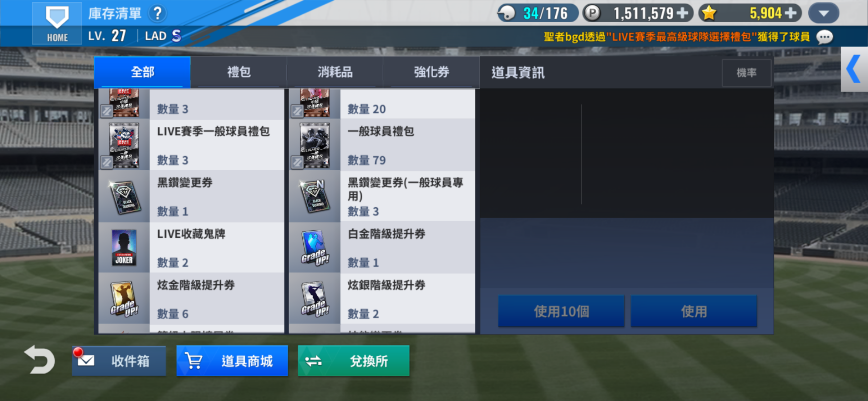The width and height of the screenshot is (868, 401).
Task: Switch to the 強化券 tab
Action: click(x=431, y=72)
